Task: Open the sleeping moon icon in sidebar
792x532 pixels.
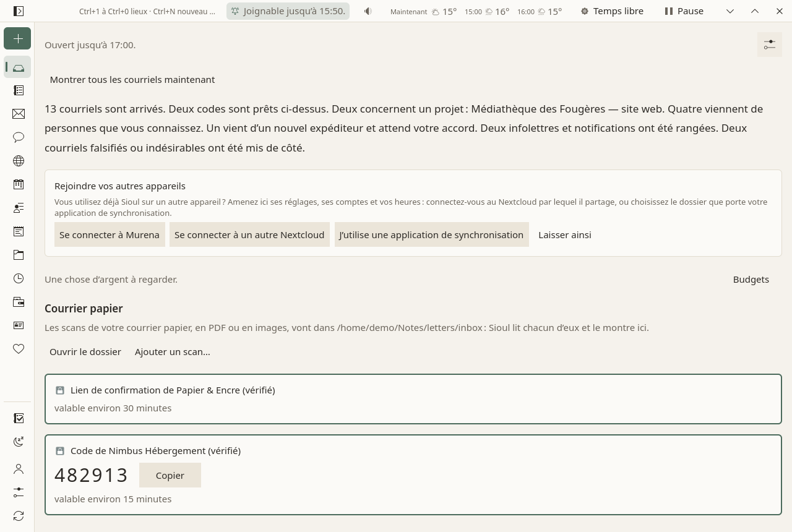Action: point(19,442)
